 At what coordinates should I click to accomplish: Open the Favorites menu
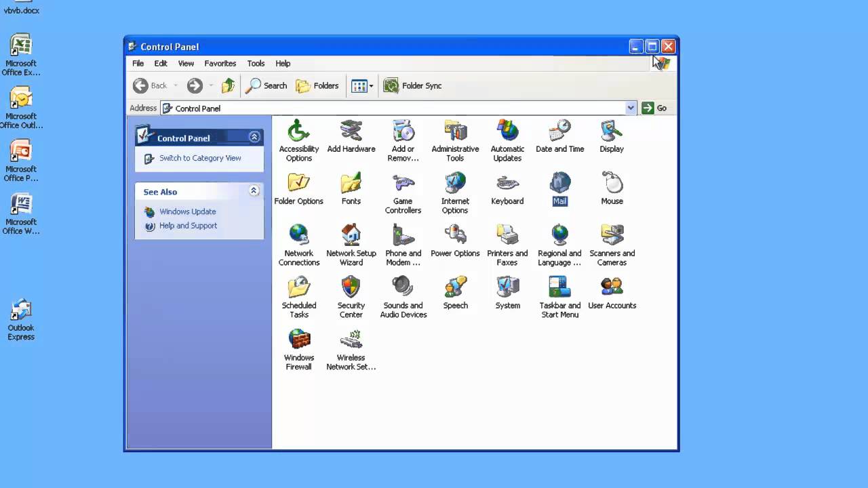[x=220, y=63]
